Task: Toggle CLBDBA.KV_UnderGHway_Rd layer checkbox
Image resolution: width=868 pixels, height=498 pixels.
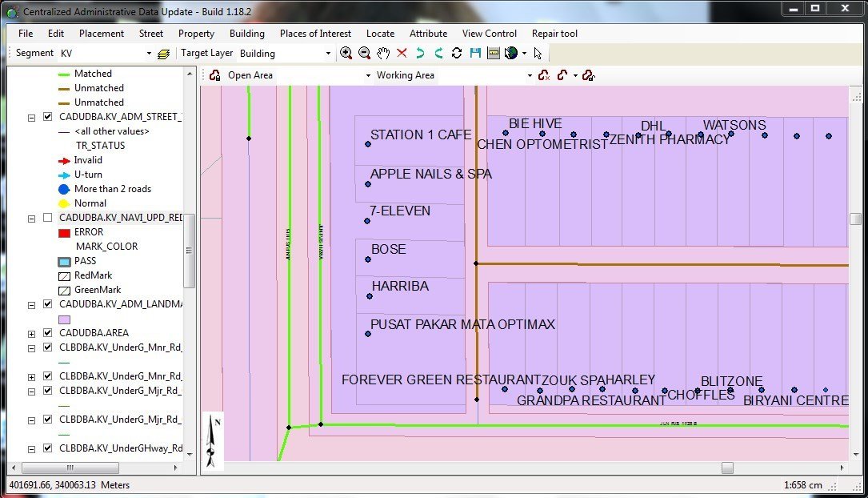Action: (48, 448)
